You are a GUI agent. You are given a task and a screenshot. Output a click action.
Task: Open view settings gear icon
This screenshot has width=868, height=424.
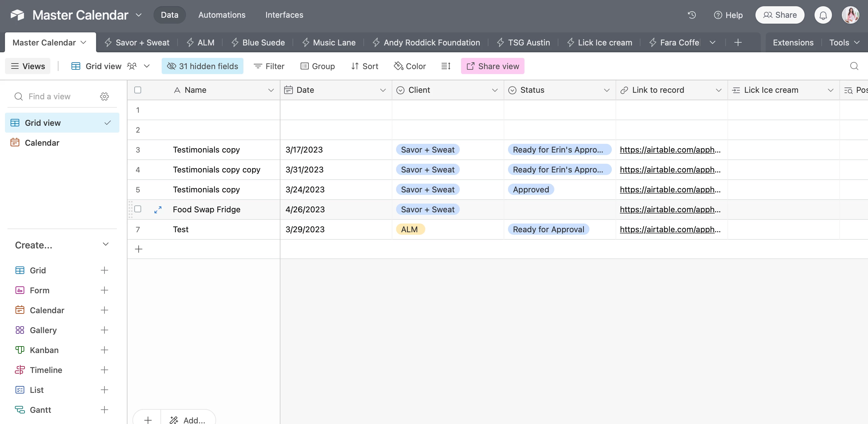(104, 97)
